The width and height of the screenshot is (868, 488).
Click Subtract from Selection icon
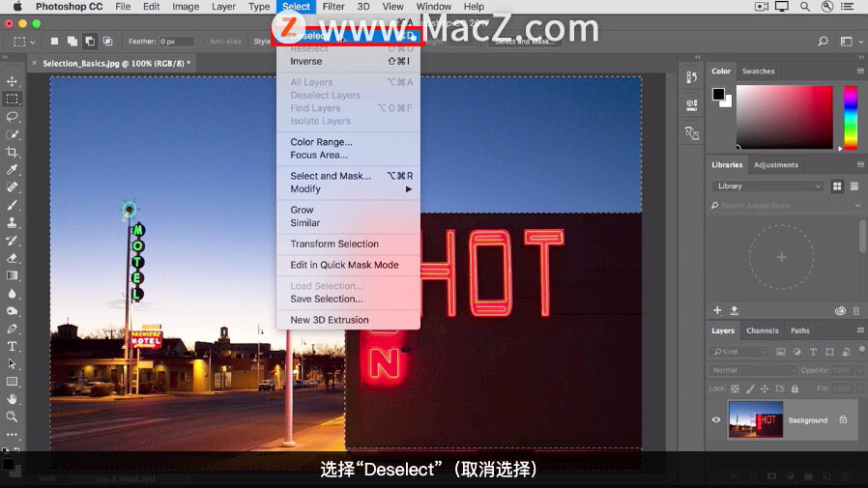(x=90, y=41)
